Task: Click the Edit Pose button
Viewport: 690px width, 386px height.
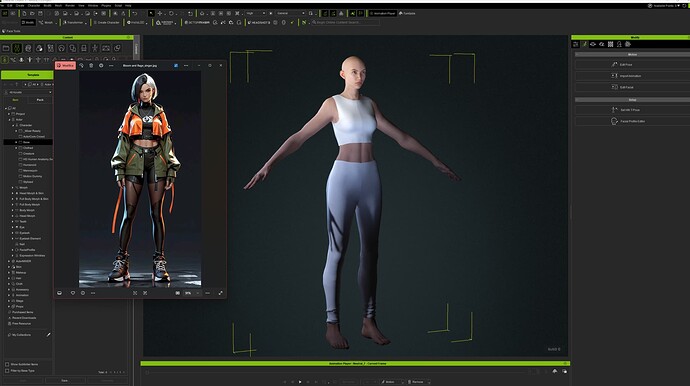Action: coord(632,65)
